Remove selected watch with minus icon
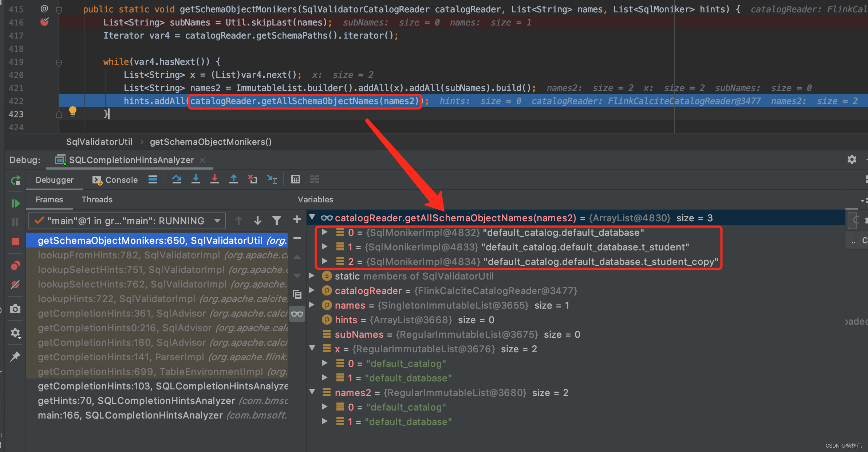The image size is (868, 452). (297, 238)
